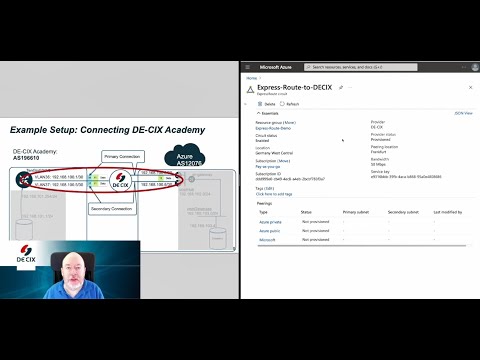Click Move next to Resource group
The width and height of the screenshot is (480, 360).
tap(289, 123)
